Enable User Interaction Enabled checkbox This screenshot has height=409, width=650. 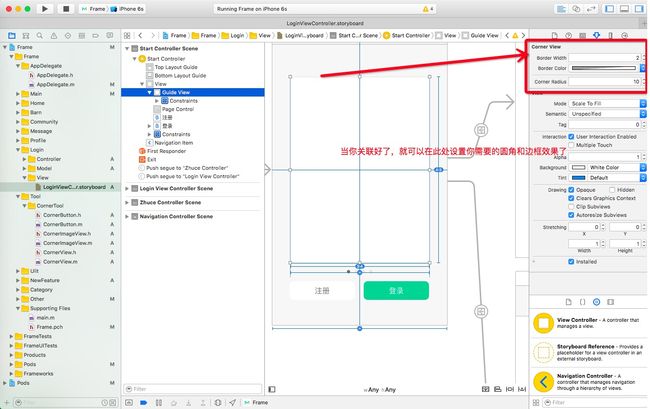[571, 137]
